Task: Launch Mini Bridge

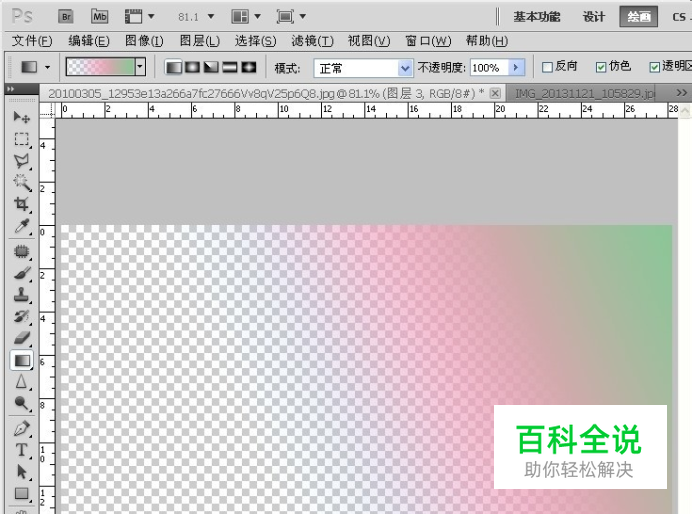Action: tap(100, 17)
